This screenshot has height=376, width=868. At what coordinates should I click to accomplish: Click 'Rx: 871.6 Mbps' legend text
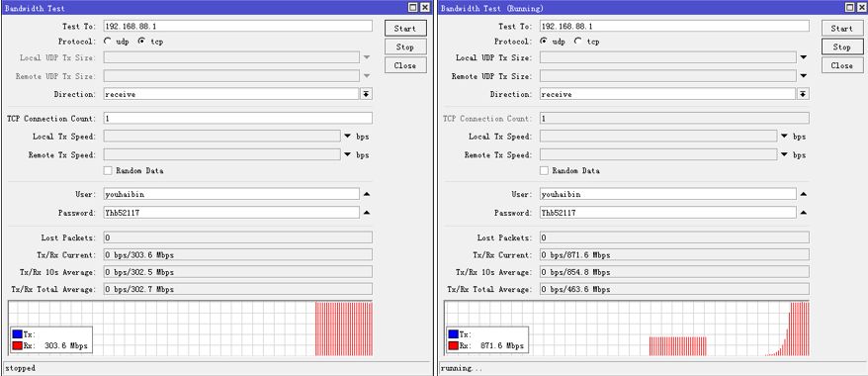pos(491,346)
